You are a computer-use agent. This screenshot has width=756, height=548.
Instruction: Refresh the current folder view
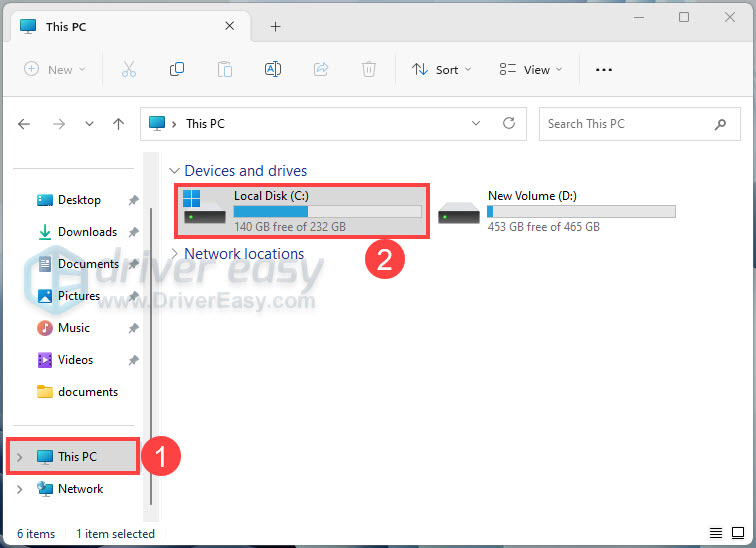tap(509, 124)
